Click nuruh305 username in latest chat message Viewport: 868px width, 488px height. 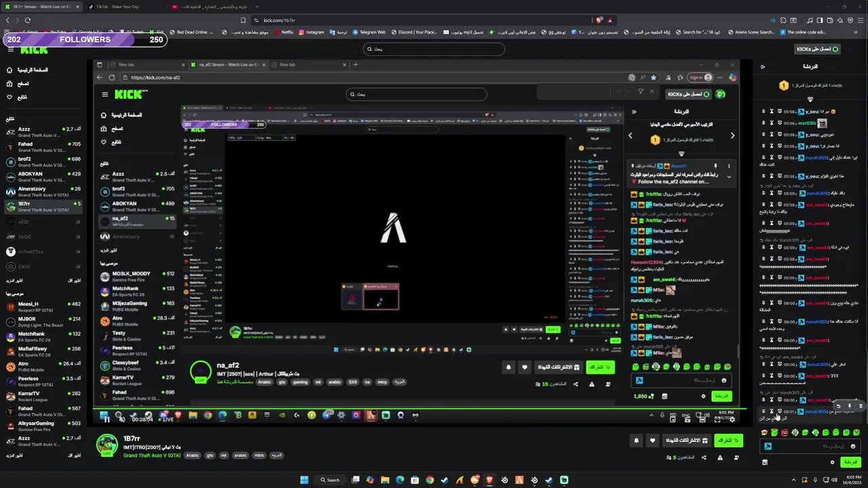pyautogui.click(x=817, y=411)
